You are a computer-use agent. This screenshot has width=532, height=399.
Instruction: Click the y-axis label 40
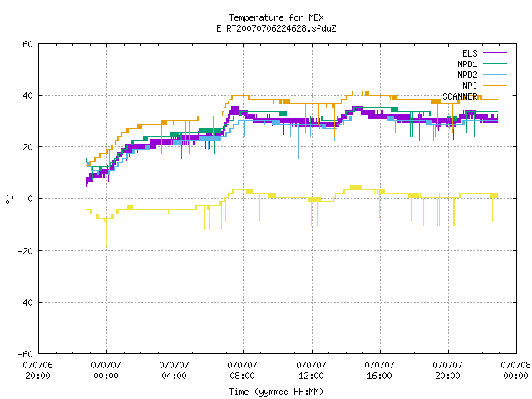(27, 96)
